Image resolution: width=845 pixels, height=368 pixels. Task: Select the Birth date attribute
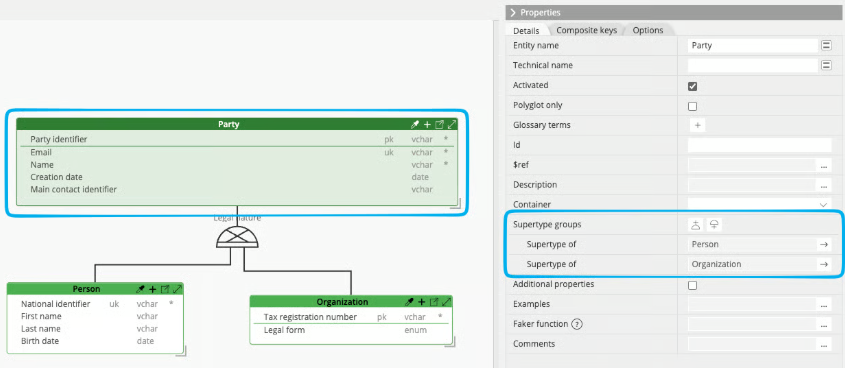[95, 341]
